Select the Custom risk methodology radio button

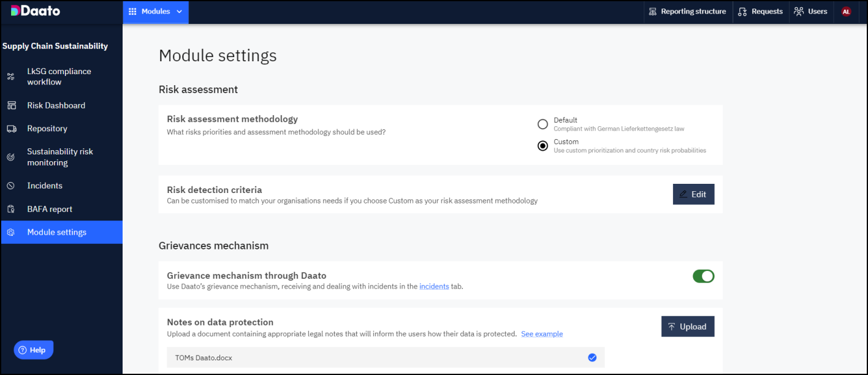click(542, 146)
